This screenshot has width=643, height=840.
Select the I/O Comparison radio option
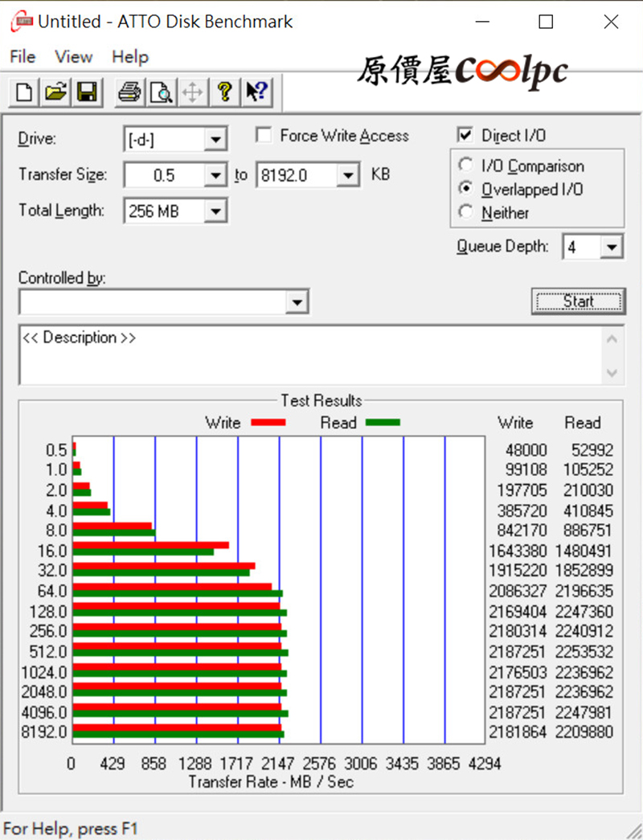(x=465, y=166)
